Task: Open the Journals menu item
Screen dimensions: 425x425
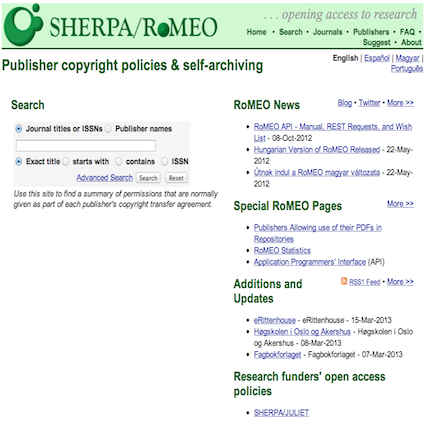Action: [327, 32]
